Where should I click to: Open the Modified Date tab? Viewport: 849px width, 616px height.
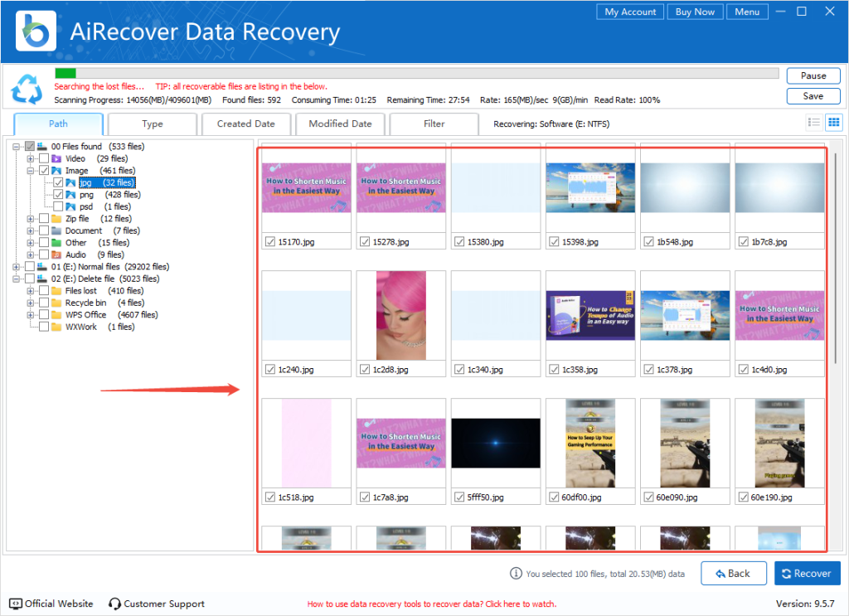click(x=340, y=124)
